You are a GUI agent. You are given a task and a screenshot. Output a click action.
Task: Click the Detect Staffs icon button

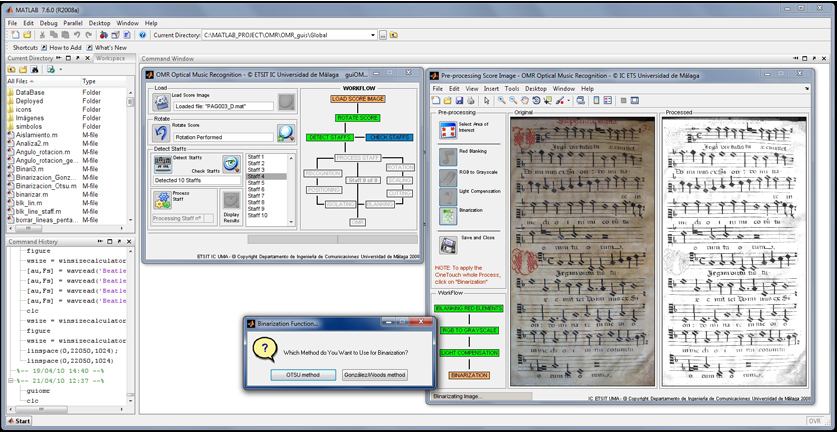pyautogui.click(x=162, y=164)
